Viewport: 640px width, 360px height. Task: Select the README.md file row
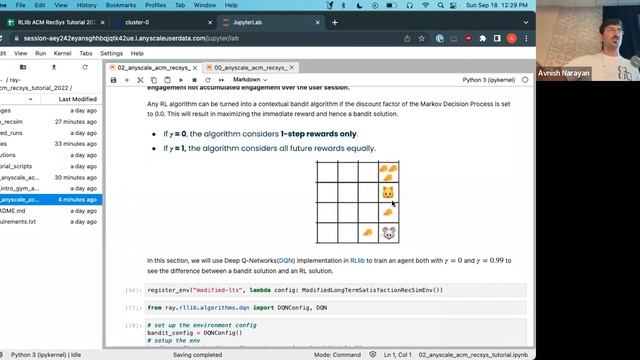click(51, 211)
